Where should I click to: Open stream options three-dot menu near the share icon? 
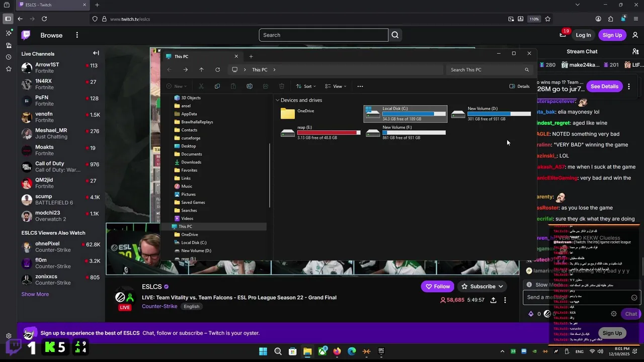click(x=505, y=300)
